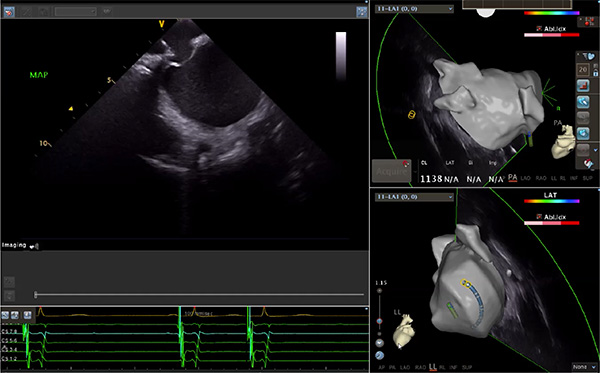Toggle AblIdx checkbox in upper map view
Image resolution: width=600 pixels, height=373 pixels.
tap(539, 29)
